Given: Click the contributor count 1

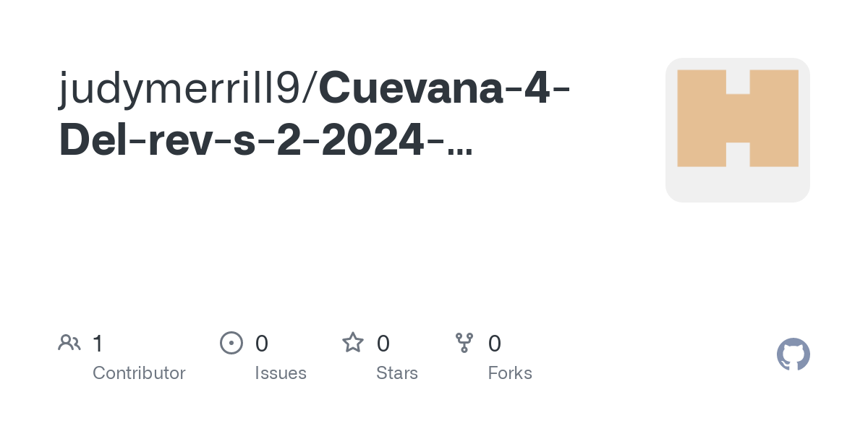Looking at the screenshot, I should pyautogui.click(x=98, y=343).
